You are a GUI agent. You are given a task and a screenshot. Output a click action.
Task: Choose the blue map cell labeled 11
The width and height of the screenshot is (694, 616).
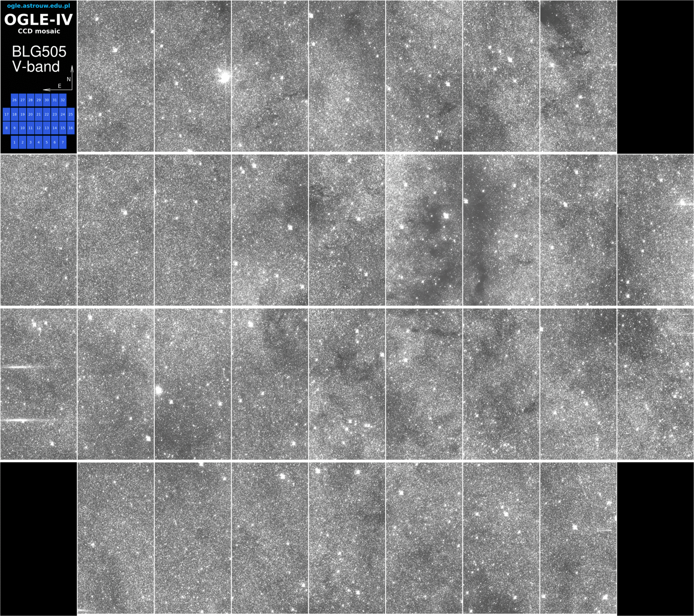30,128
